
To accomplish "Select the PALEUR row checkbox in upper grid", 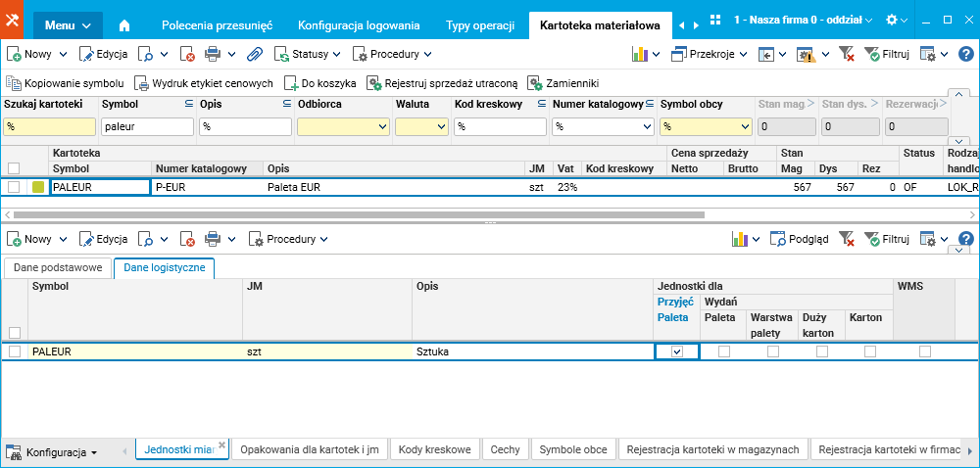I will click(15, 187).
